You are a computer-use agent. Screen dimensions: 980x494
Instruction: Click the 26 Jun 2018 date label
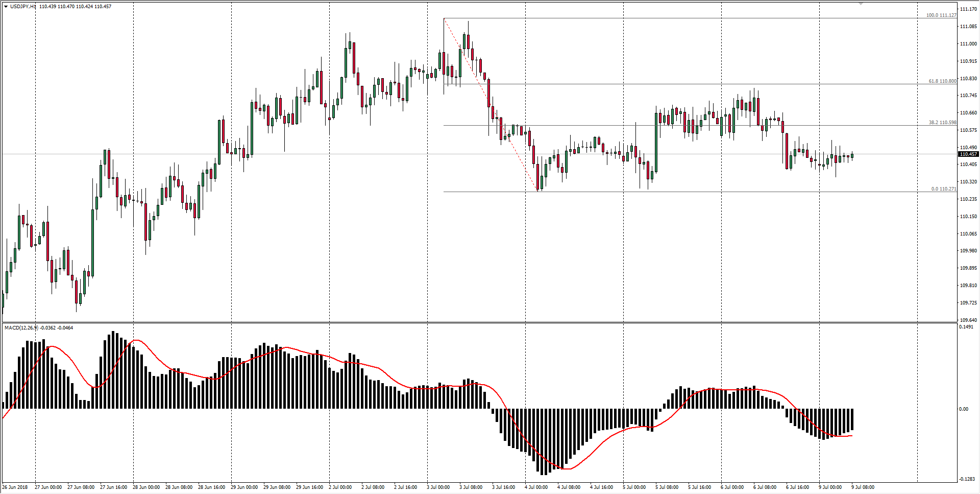15,487
